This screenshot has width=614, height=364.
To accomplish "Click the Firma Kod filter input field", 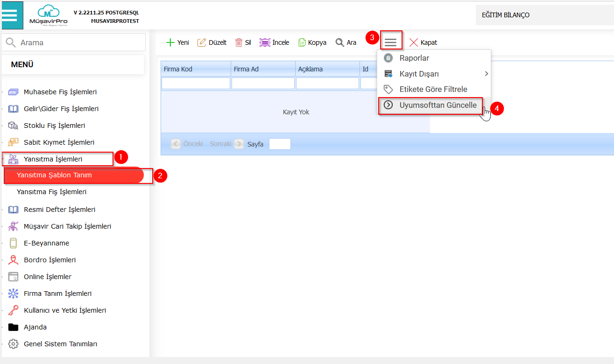I will coord(196,83).
